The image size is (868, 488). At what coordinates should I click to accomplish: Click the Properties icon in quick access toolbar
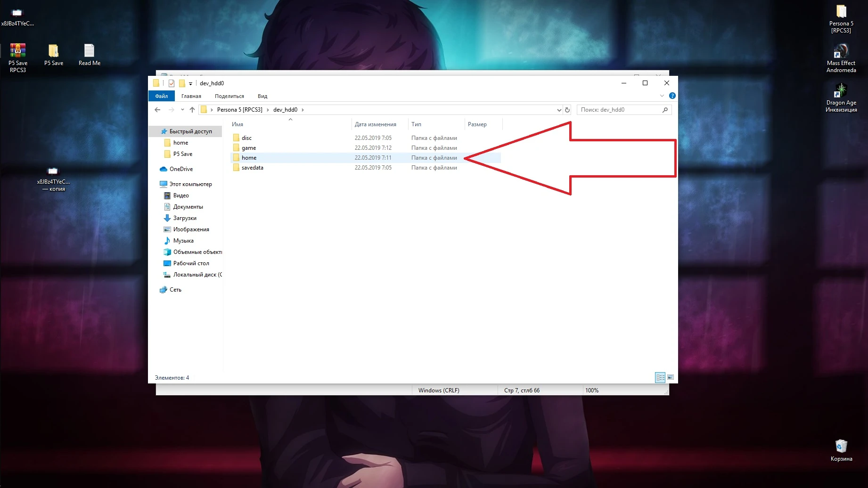pyautogui.click(x=172, y=83)
